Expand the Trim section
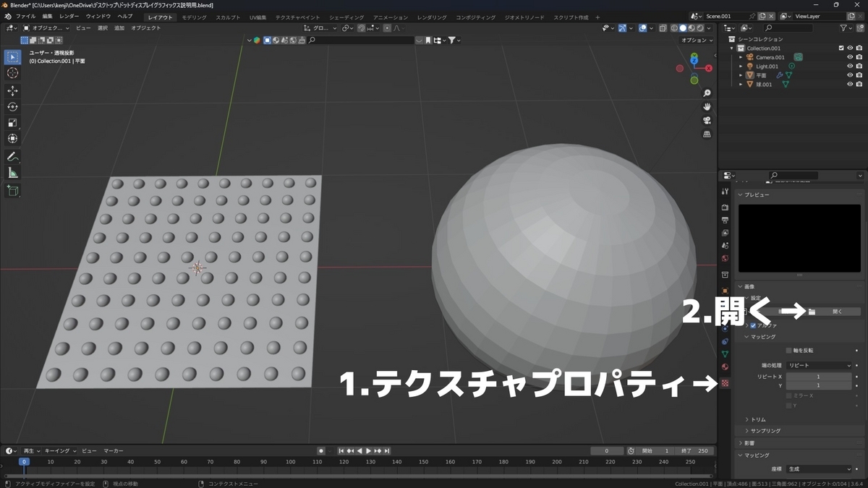 tap(757, 419)
